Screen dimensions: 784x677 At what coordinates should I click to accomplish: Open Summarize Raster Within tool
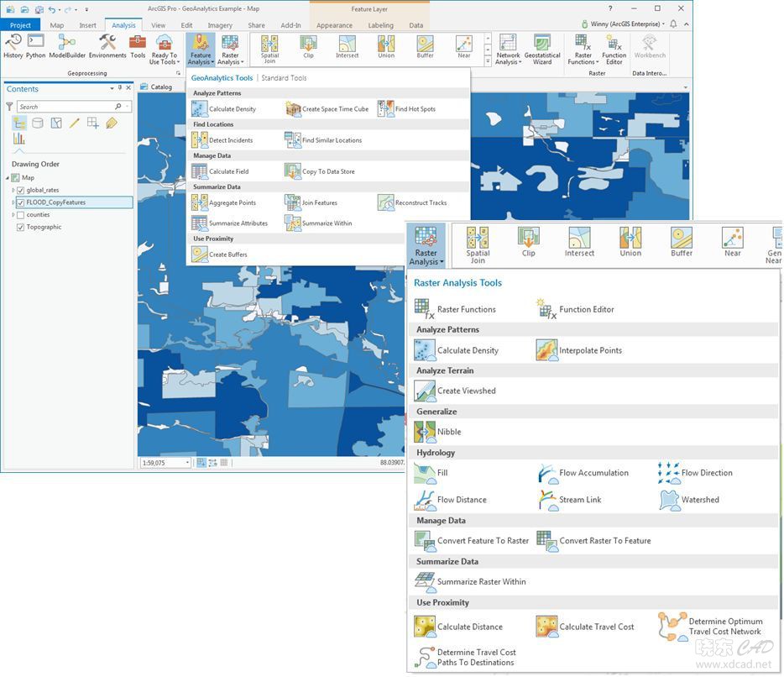pyautogui.click(x=470, y=581)
